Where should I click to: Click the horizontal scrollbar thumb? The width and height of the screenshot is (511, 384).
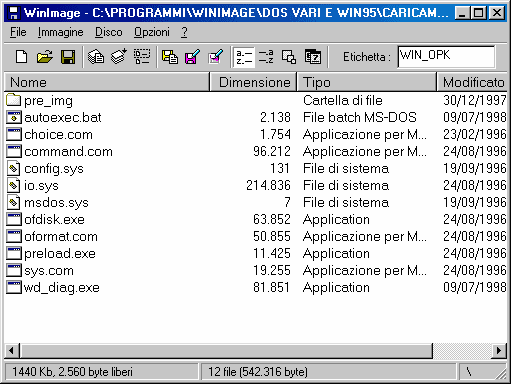point(226,351)
